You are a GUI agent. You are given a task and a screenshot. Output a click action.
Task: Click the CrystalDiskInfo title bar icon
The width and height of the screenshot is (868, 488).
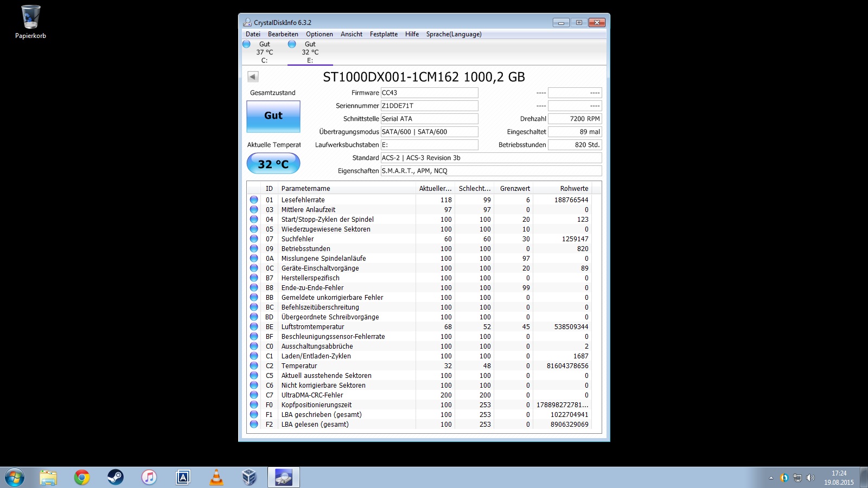point(248,22)
